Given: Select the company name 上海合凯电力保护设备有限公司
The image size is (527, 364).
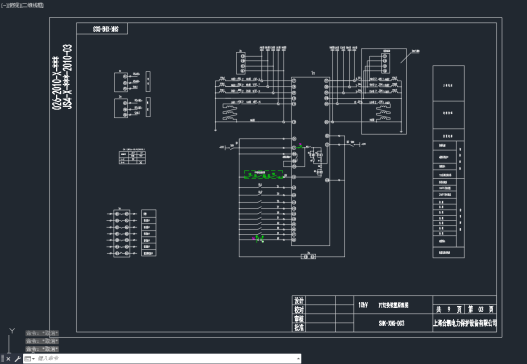Looking at the screenshot, I should tap(464, 323).
